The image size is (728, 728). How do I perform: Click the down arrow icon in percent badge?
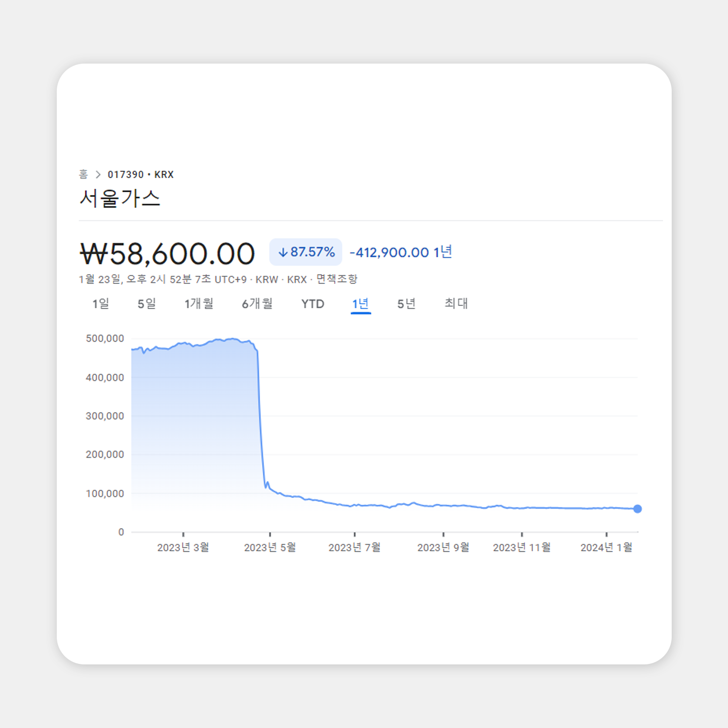click(x=283, y=252)
